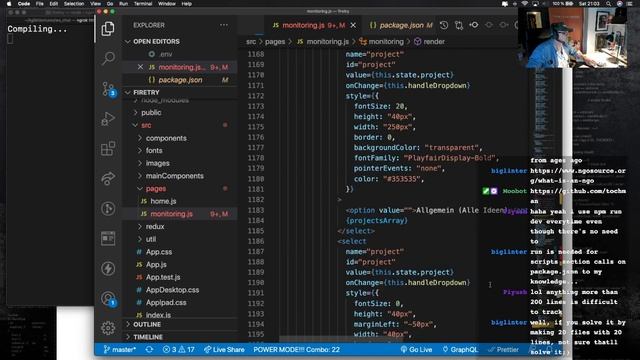
Task: Click GraphQL in status bar
Action: (x=460, y=349)
